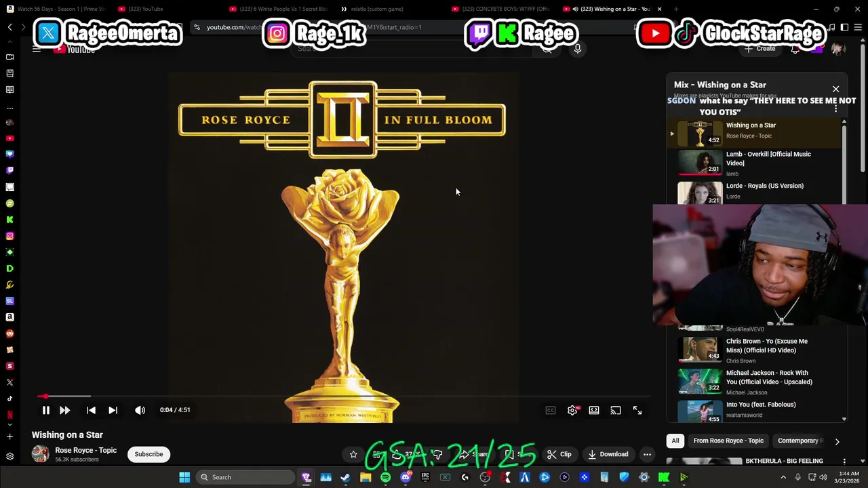
Task: Open the taskbar volume control
Action: pyautogui.click(x=823, y=477)
